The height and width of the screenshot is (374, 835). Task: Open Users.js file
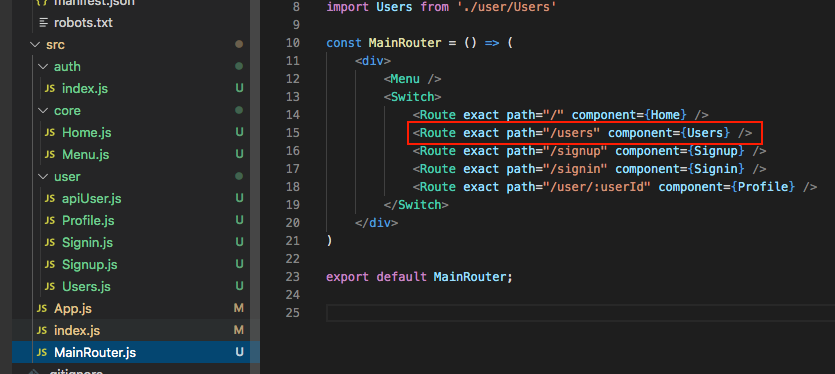coord(86,287)
